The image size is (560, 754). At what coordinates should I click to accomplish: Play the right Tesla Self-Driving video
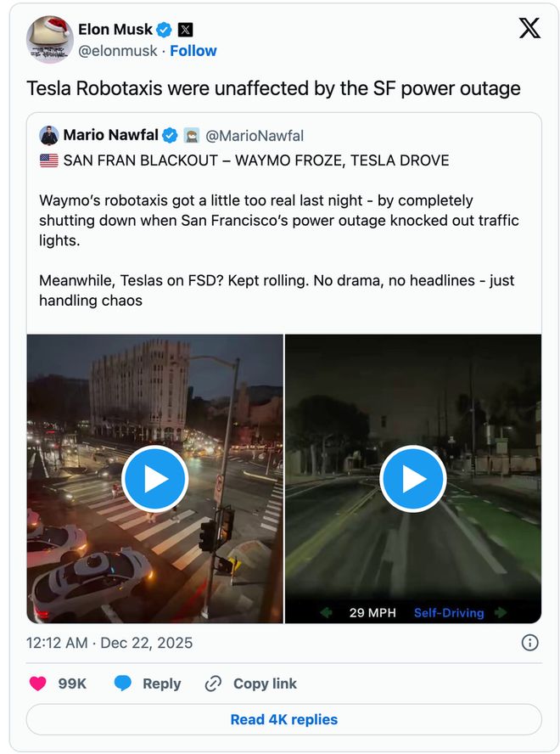click(x=413, y=479)
